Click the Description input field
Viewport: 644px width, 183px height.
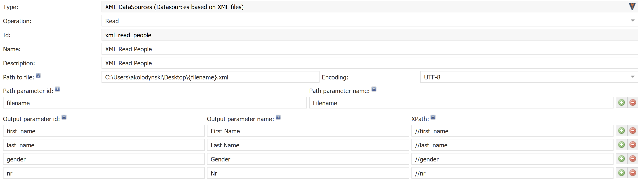point(370,63)
